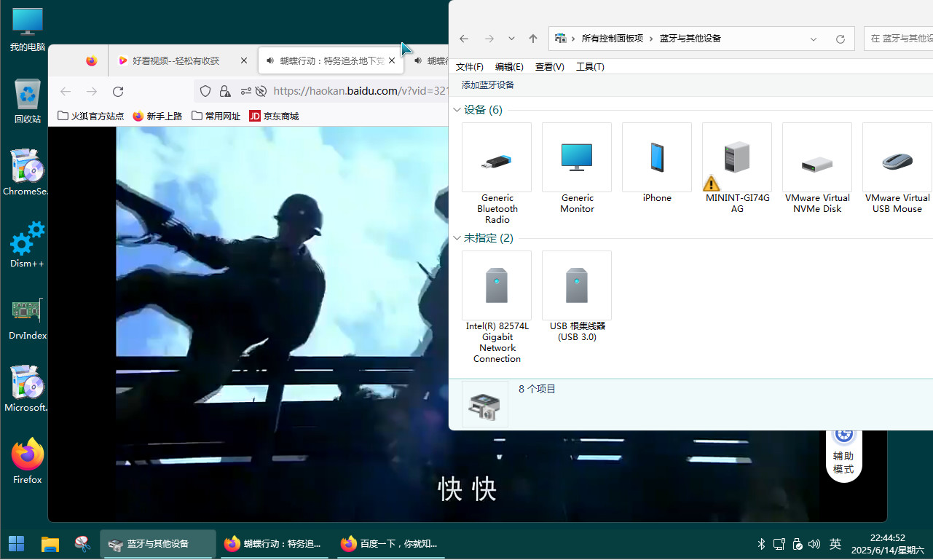The height and width of the screenshot is (560, 933).
Task: Close the 好看视频 tab in Firefox
Action: pos(244,61)
